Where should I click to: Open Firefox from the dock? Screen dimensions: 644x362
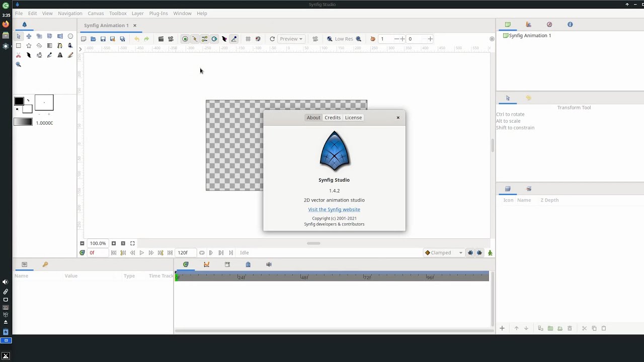click(x=6, y=24)
